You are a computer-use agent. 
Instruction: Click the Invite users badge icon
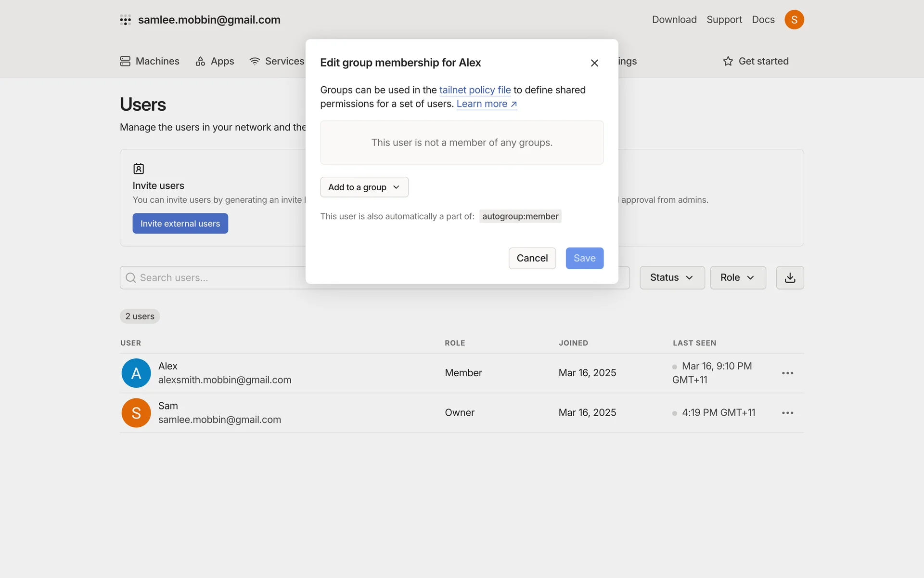(x=139, y=169)
